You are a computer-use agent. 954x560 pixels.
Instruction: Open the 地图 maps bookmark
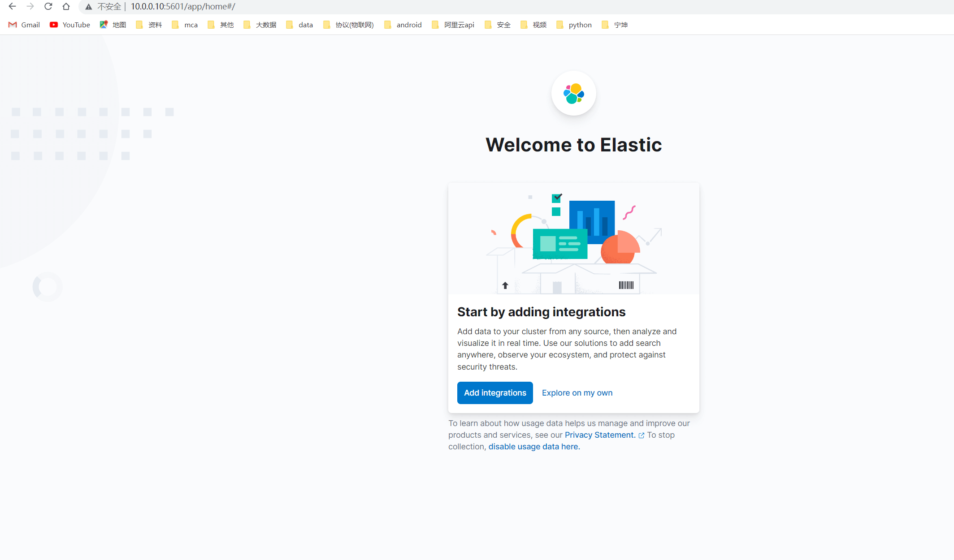pos(113,25)
